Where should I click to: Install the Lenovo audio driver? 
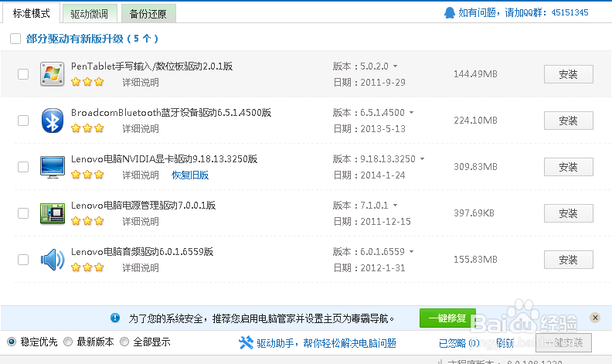pyautogui.click(x=568, y=260)
